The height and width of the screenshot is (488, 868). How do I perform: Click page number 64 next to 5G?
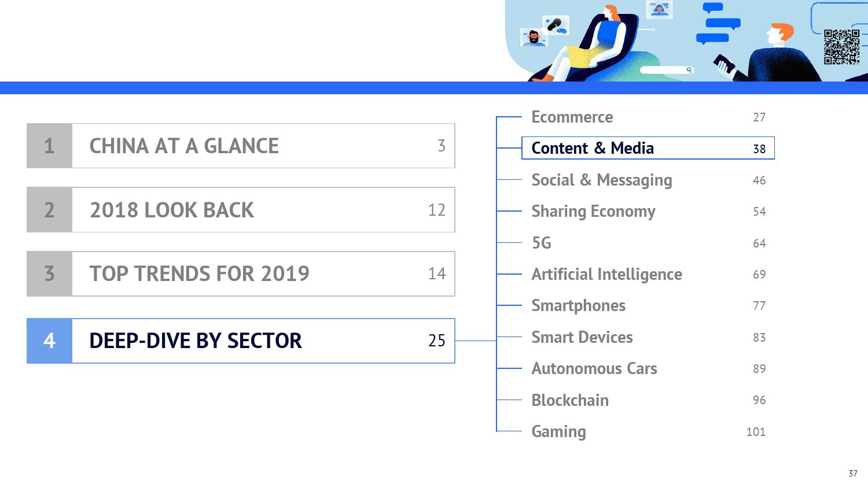[759, 243]
